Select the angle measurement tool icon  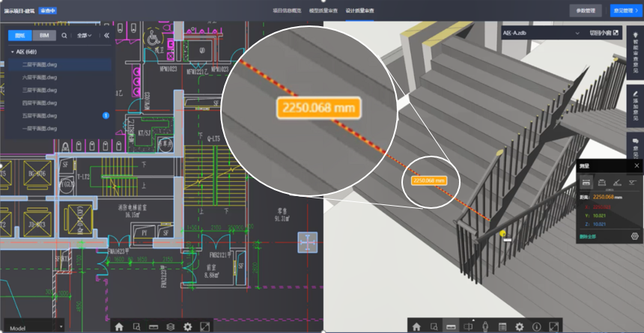point(617,182)
